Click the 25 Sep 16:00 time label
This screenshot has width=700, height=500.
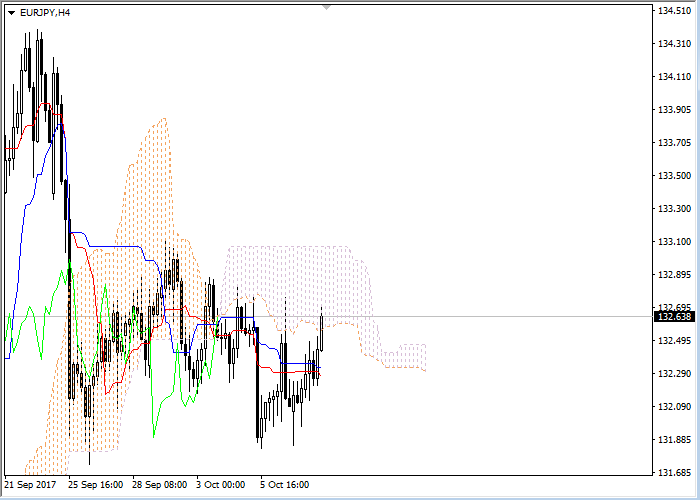pos(96,485)
